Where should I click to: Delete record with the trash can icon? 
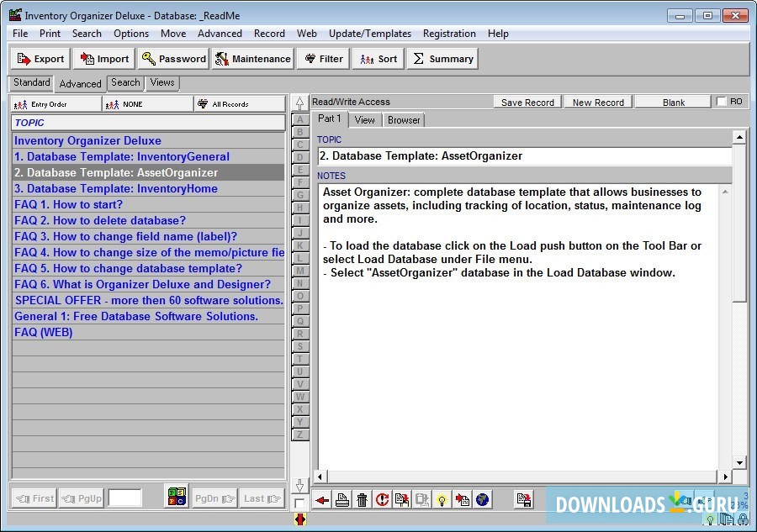(362, 500)
